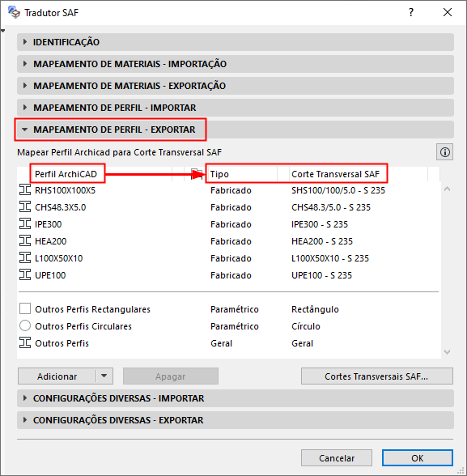This screenshot has height=476, width=467.
Task: Click L100X50X10 - S 235 cross-section cell
Action: click(x=330, y=258)
